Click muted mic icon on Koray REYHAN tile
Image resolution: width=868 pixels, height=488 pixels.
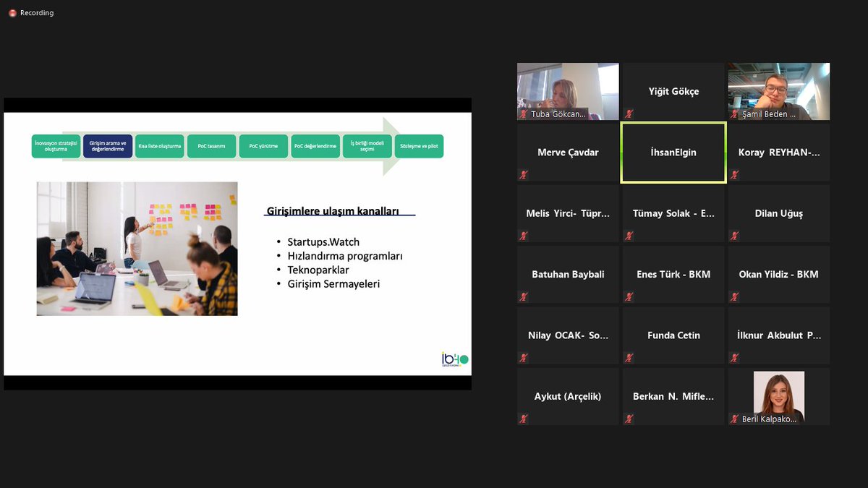pos(735,175)
